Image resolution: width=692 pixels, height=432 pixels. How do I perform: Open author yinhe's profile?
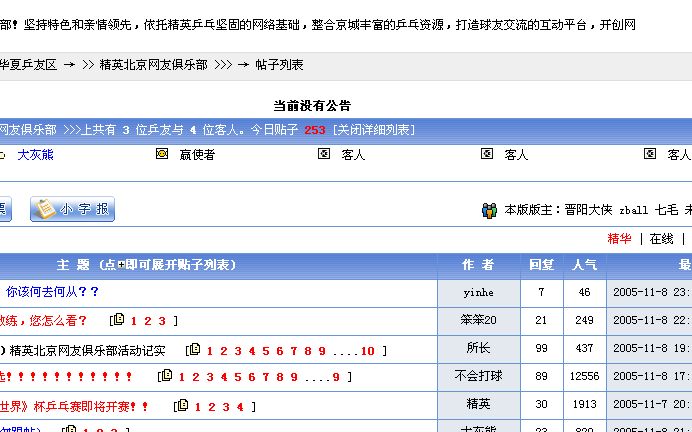478,293
